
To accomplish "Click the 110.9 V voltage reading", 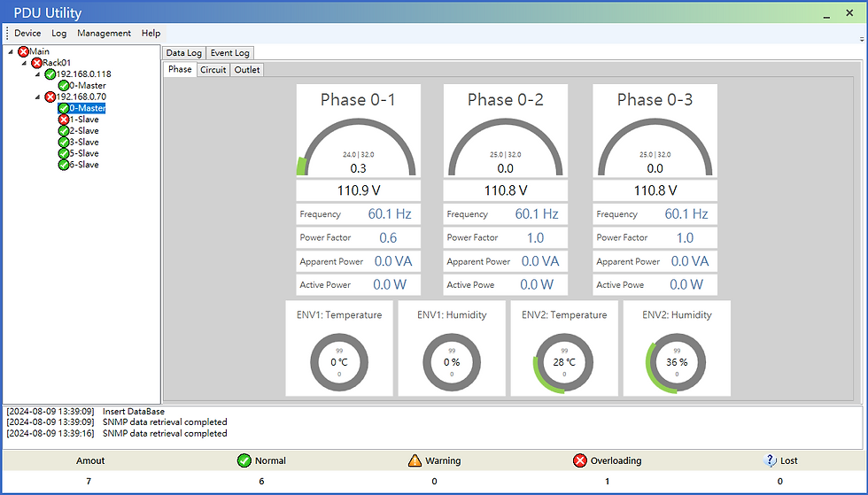I will coord(359,190).
